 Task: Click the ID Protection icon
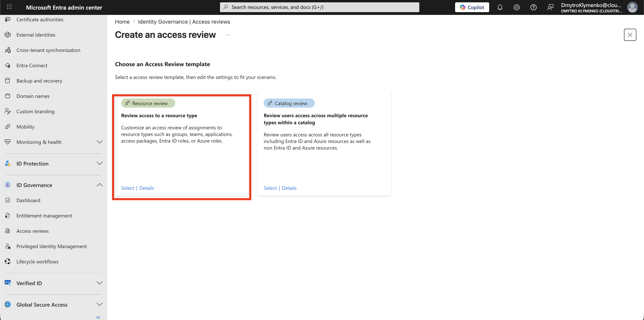point(8,163)
